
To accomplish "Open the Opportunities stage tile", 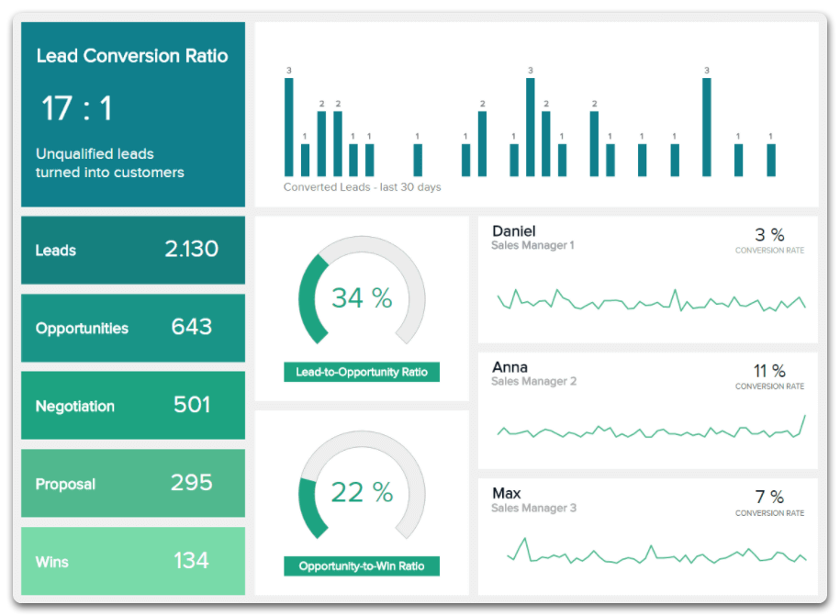I will (133, 328).
